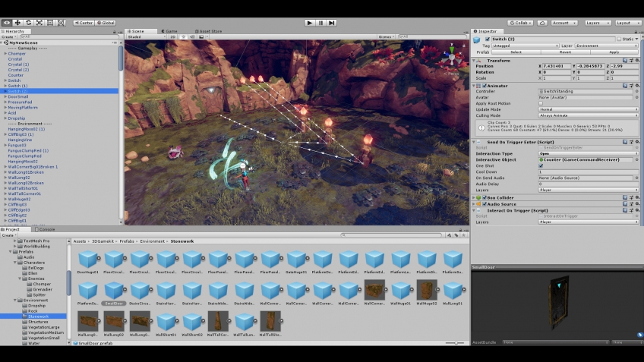Click the Pause button
The image size is (644, 362).
point(320,23)
